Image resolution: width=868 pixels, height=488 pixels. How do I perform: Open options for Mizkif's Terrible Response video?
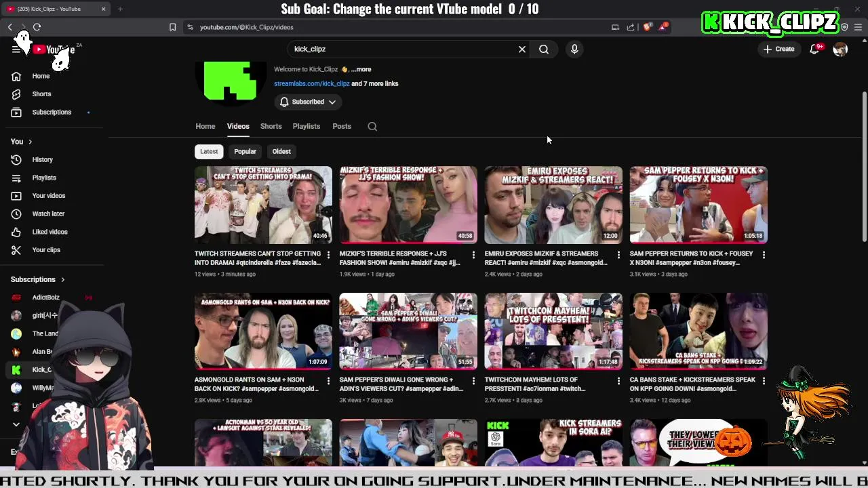click(x=473, y=255)
